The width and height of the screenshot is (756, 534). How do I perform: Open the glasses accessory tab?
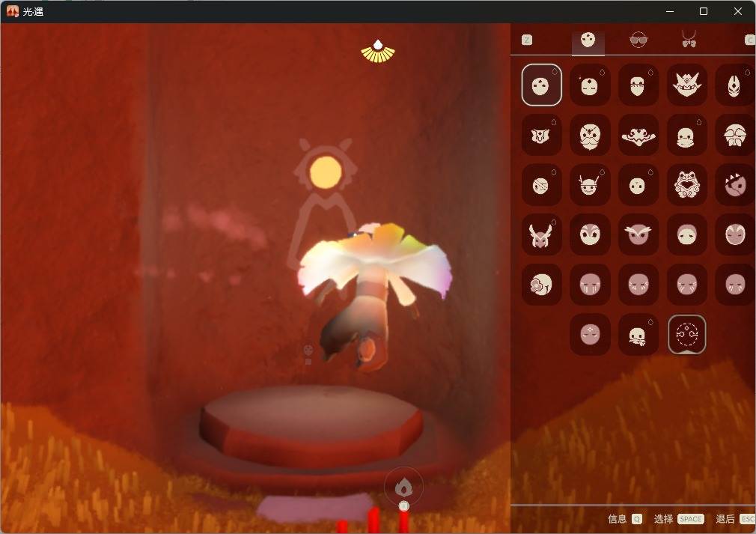tap(638, 40)
